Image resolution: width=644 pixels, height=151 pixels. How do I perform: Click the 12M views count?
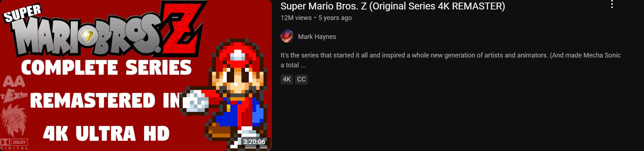click(296, 18)
